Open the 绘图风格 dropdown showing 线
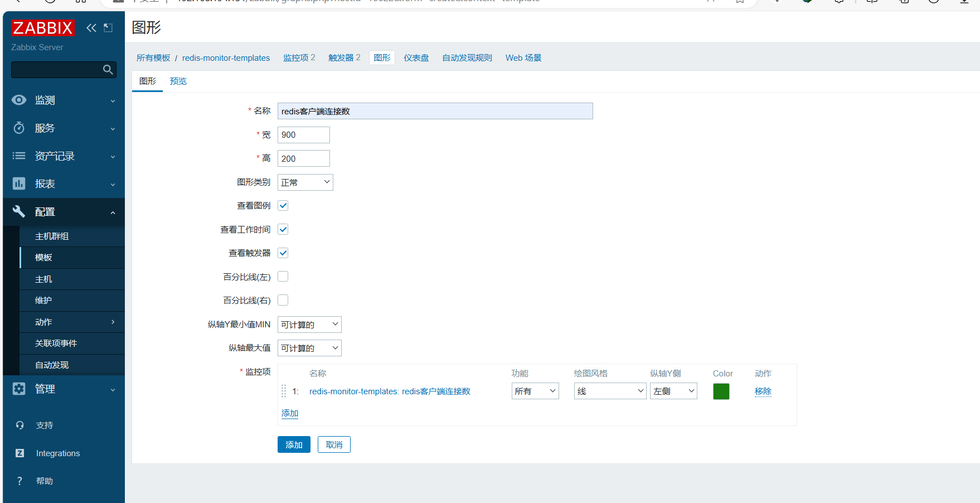This screenshot has height=503, width=980. pos(610,391)
